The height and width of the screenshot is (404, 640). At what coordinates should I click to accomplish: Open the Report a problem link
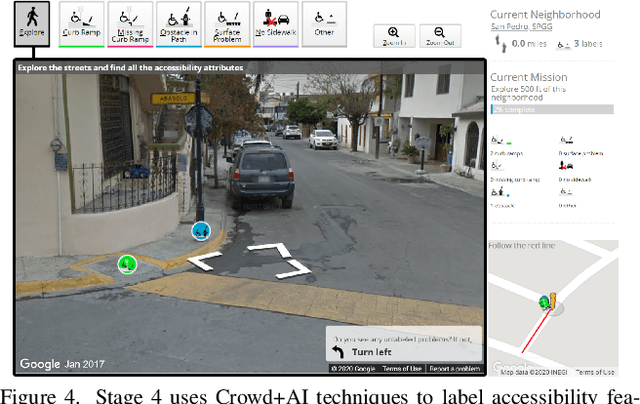tap(455, 369)
